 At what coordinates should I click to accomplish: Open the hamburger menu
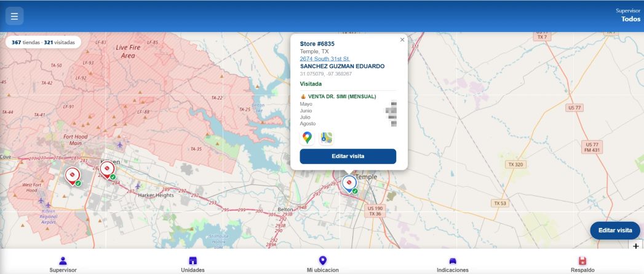[x=14, y=16]
